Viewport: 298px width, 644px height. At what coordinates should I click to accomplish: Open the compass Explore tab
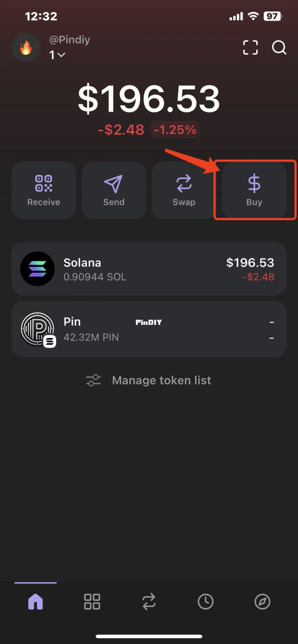263,602
